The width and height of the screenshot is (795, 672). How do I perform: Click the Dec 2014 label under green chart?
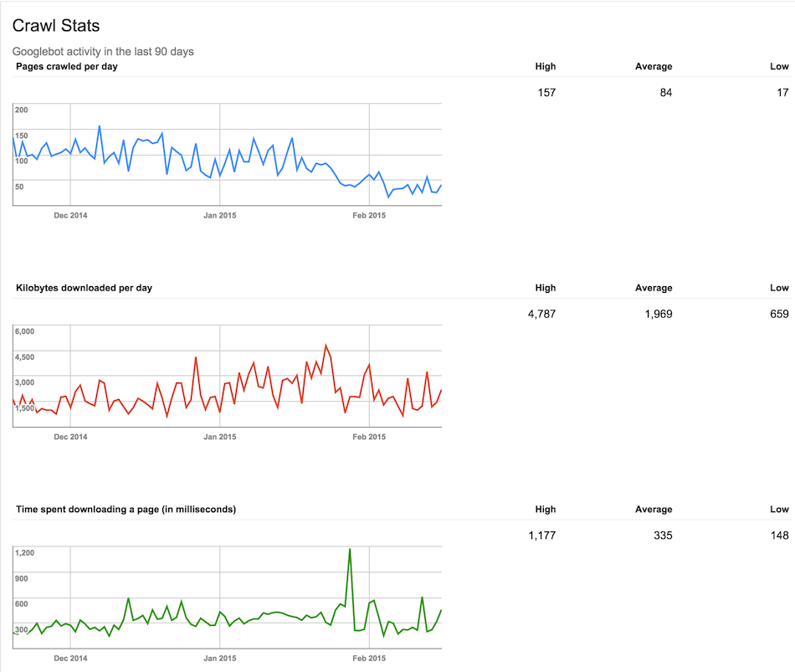point(70,659)
